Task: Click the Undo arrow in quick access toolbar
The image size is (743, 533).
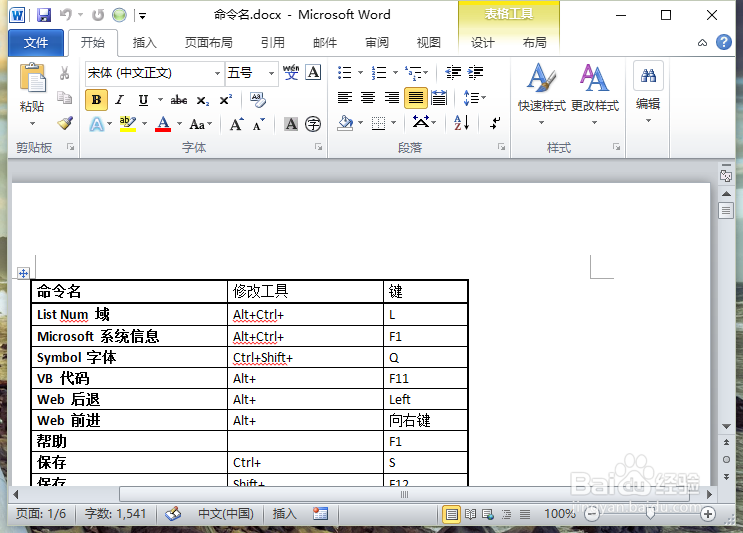Action: click(66, 15)
